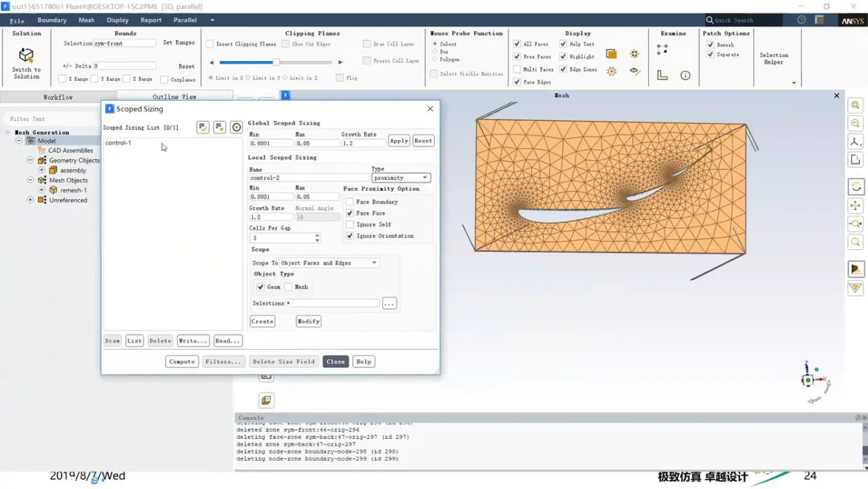868x489 pixels.
Task: Open the Display ribbon tab
Action: [117, 20]
